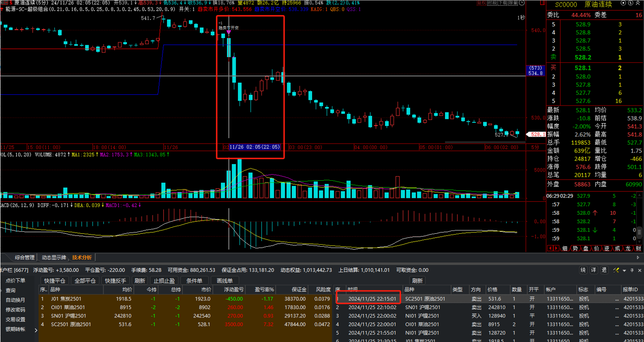The width and height of the screenshot is (644, 342).
Task: Select position row J01 焦炭2501
Action: (x=186, y=299)
